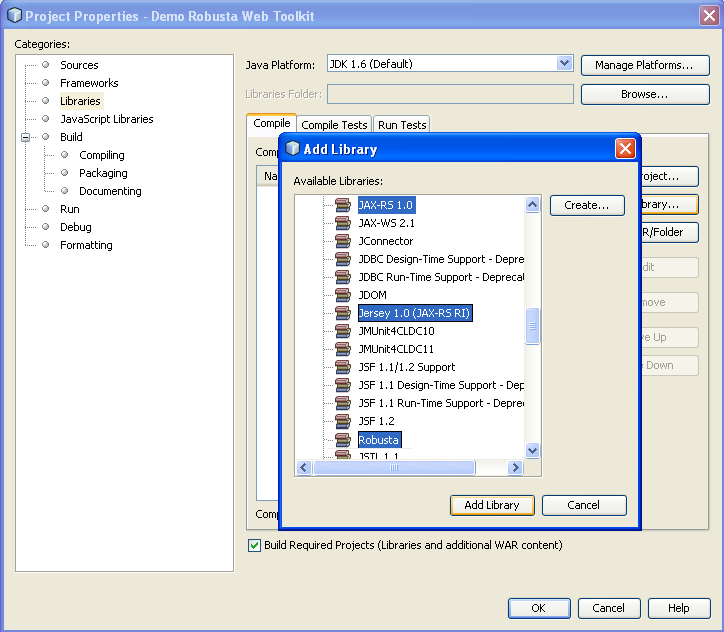Click the library icon next to JMUnit4CLDC10
This screenshot has height=632, width=724.
[343, 331]
